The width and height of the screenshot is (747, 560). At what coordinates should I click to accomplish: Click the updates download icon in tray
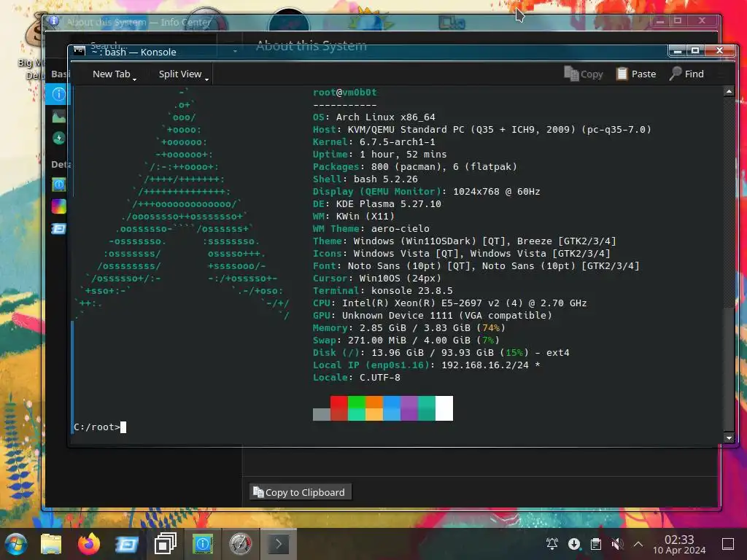(x=574, y=544)
